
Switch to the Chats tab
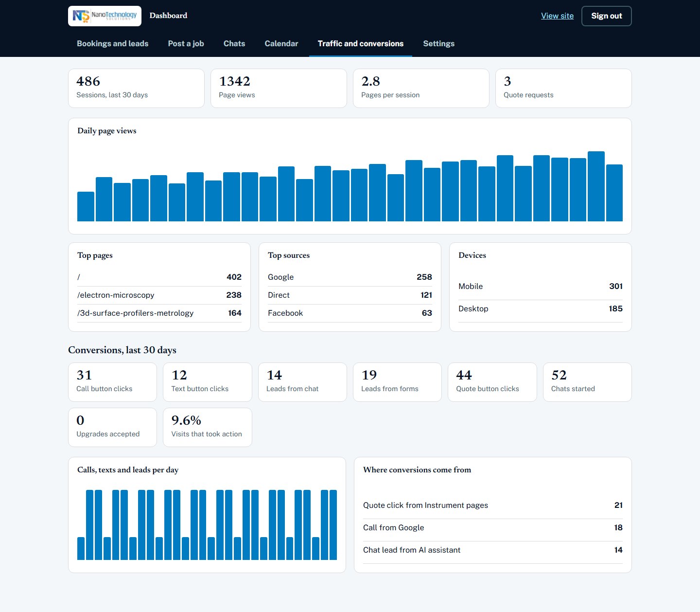point(234,43)
